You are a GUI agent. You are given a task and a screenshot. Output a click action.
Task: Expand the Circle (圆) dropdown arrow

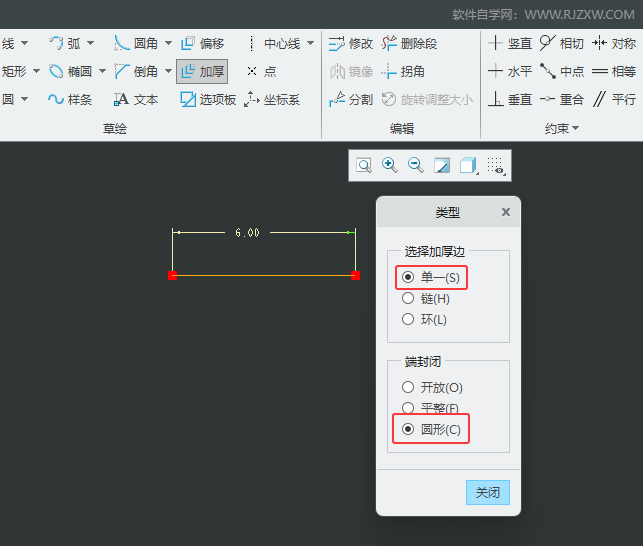point(25,99)
